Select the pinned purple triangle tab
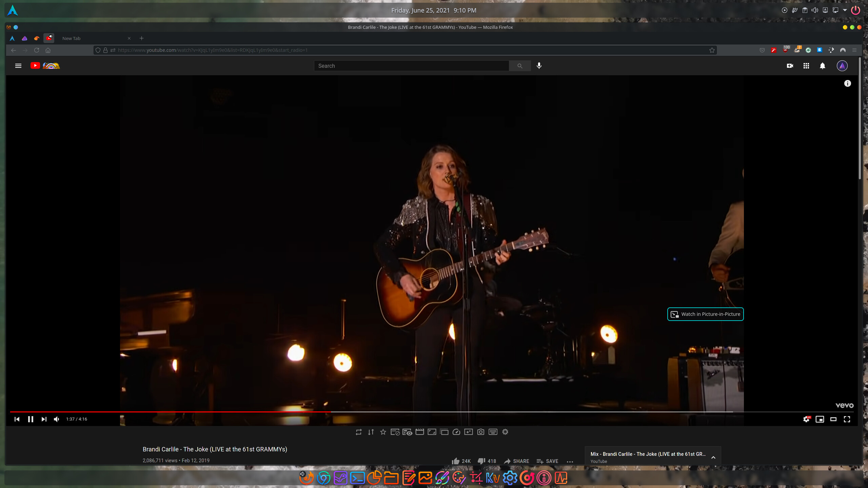Viewport: 868px width, 488px height. (x=24, y=38)
